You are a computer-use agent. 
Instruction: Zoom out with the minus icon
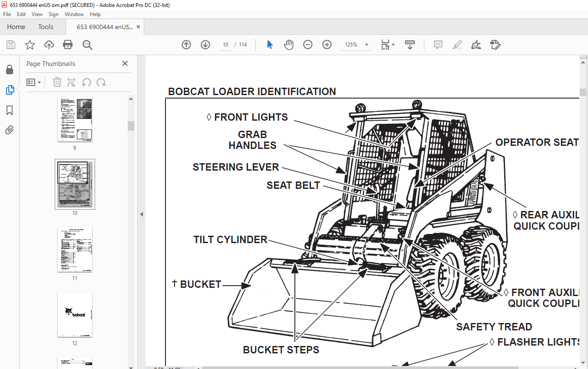click(x=308, y=45)
